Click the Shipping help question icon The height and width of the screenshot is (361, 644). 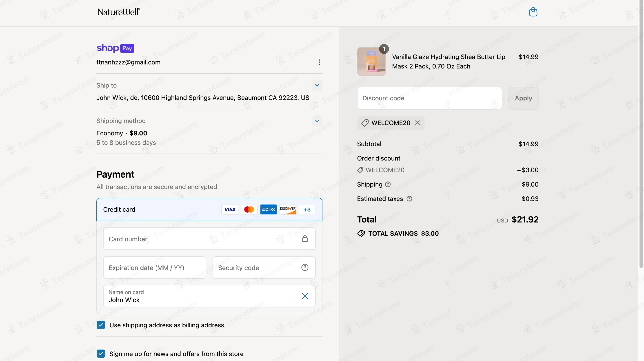[x=388, y=184]
